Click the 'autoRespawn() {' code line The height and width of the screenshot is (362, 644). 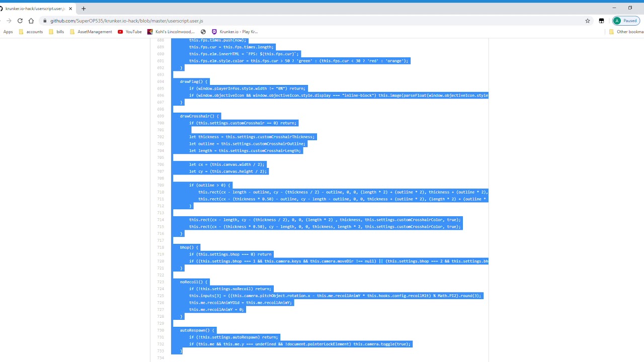pyautogui.click(x=197, y=330)
